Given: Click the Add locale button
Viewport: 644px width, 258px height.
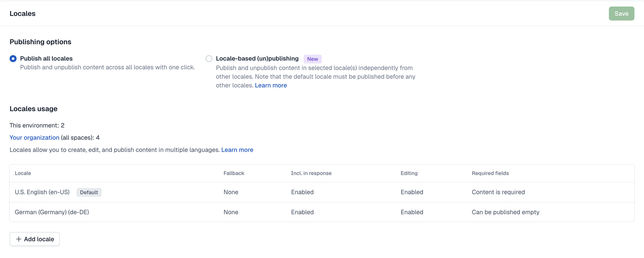Looking at the screenshot, I should tap(35, 239).
